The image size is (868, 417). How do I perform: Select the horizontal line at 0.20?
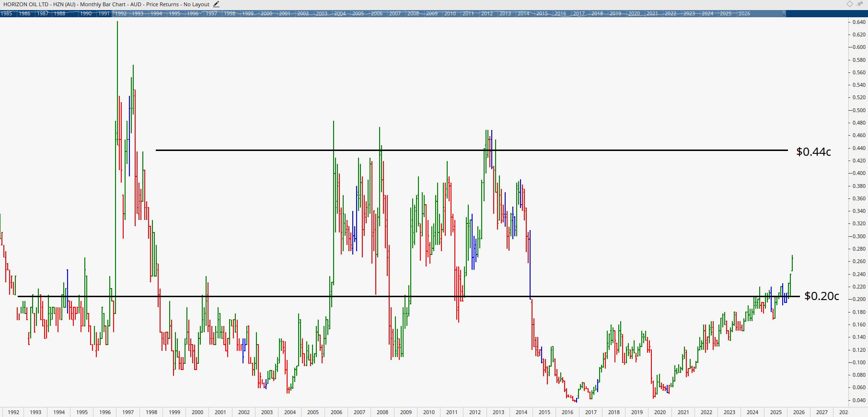[409, 296]
